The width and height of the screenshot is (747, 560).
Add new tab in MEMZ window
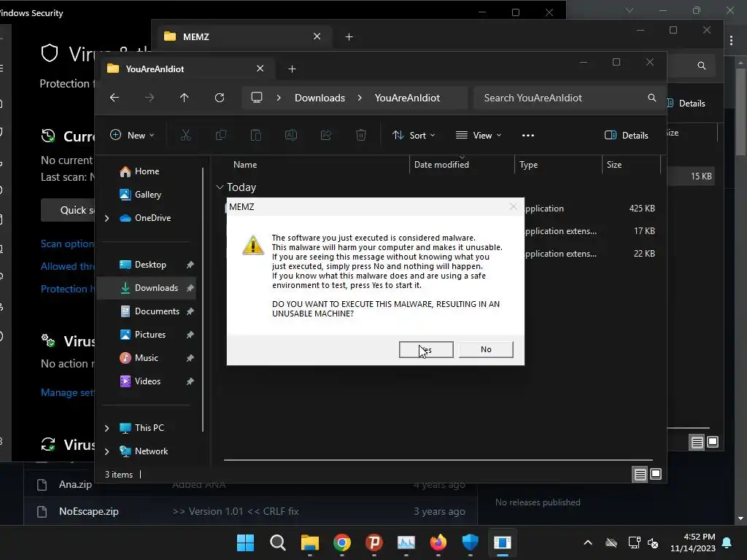pos(349,36)
